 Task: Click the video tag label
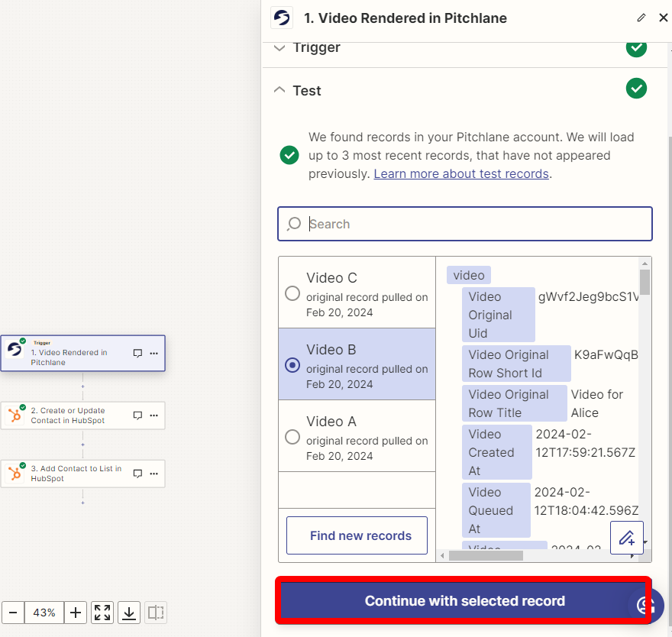click(x=469, y=275)
